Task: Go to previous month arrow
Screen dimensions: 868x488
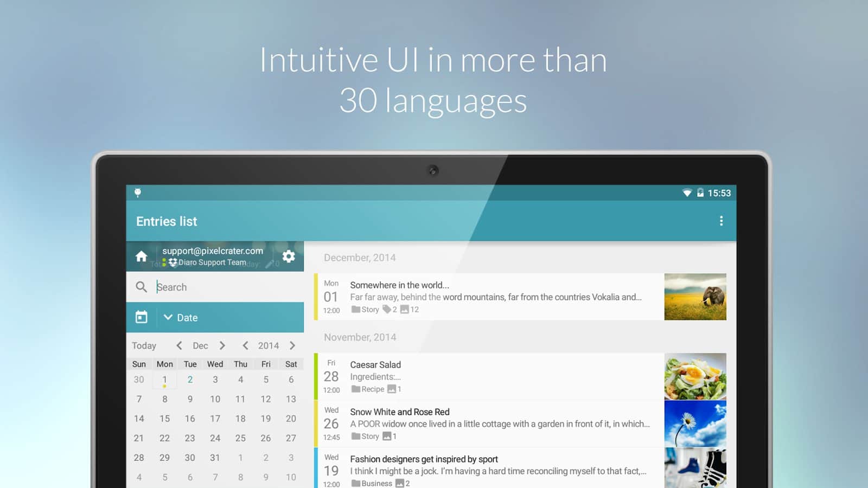Action: 179,345
